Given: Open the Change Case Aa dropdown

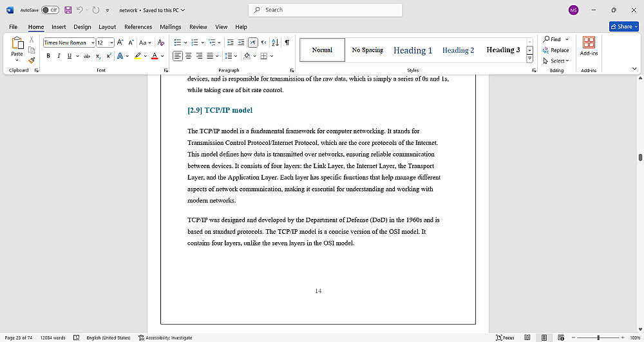Looking at the screenshot, I should [145, 43].
